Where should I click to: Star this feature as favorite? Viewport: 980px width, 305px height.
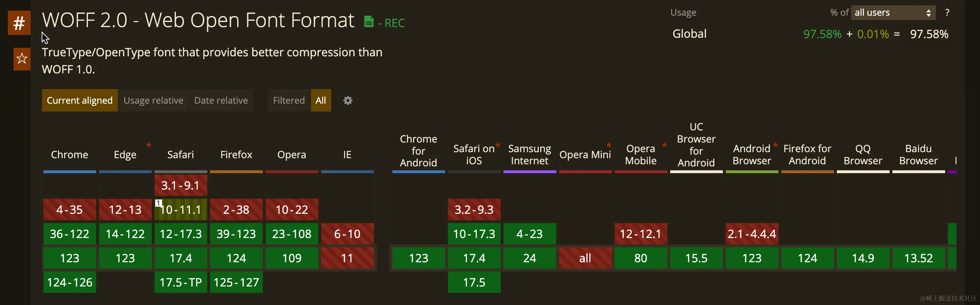(x=22, y=59)
